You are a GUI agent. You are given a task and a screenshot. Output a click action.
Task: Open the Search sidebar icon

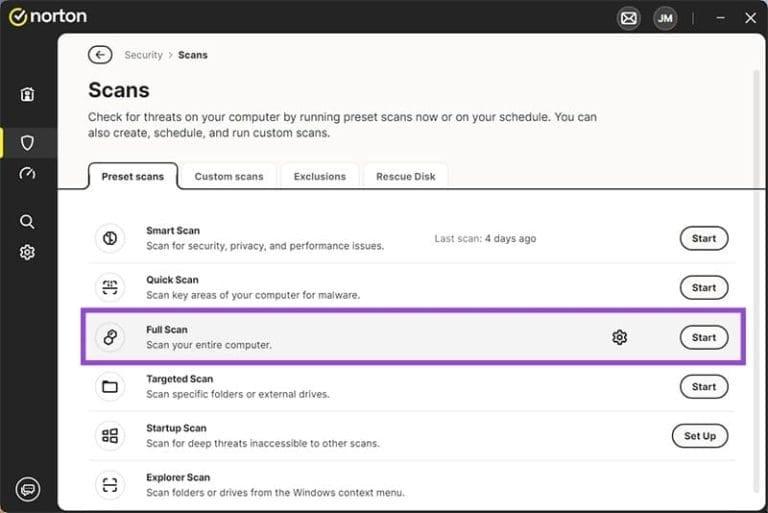tap(27, 221)
